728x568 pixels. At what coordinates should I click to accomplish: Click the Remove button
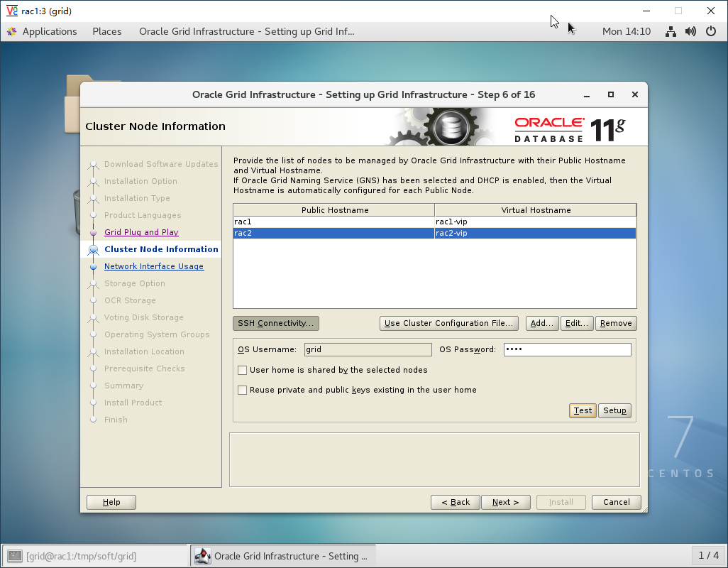(x=616, y=323)
